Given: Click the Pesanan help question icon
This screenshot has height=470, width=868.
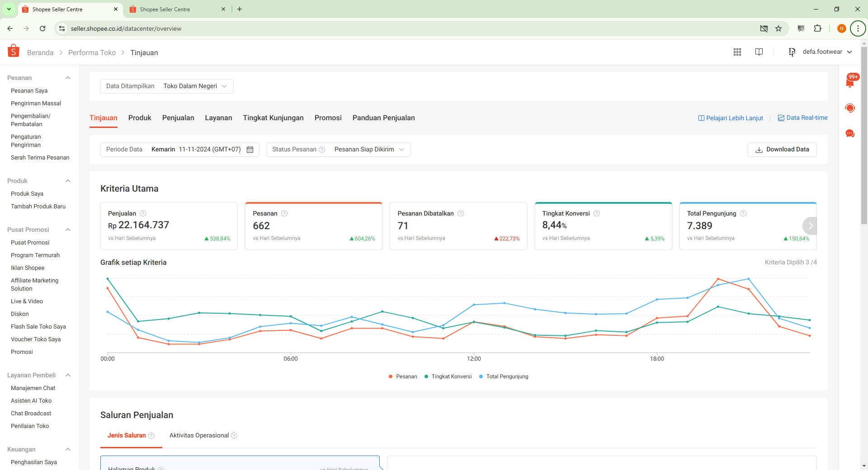Looking at the screenshot, I should click(x=284, y=213).
